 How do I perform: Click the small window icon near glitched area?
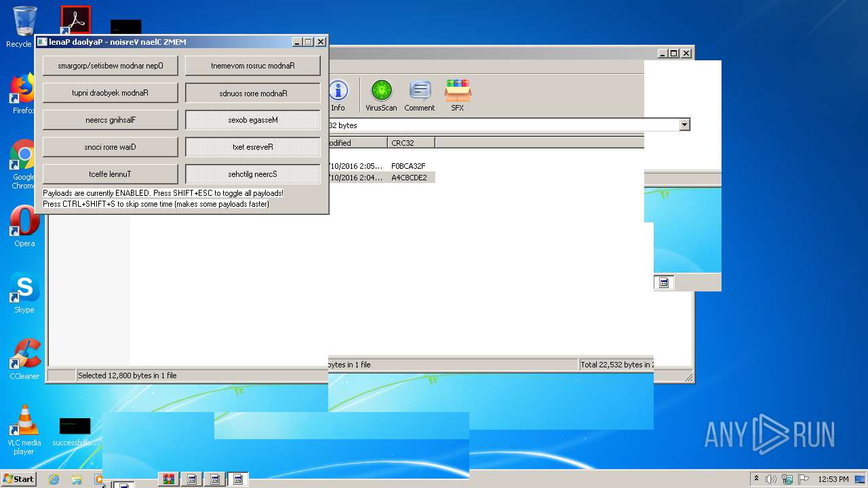pos(664,283)
